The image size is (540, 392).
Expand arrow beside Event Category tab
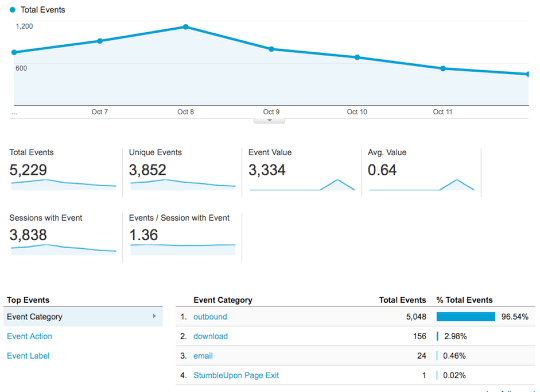coord(154,316)
